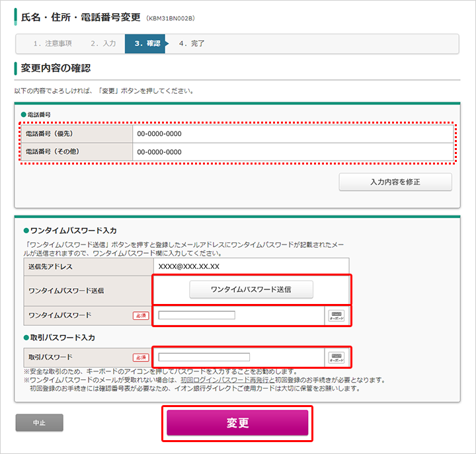Screen dimensions: 476x454
Task: Open software keyboard for transaction password
Action: pos(337,358)
